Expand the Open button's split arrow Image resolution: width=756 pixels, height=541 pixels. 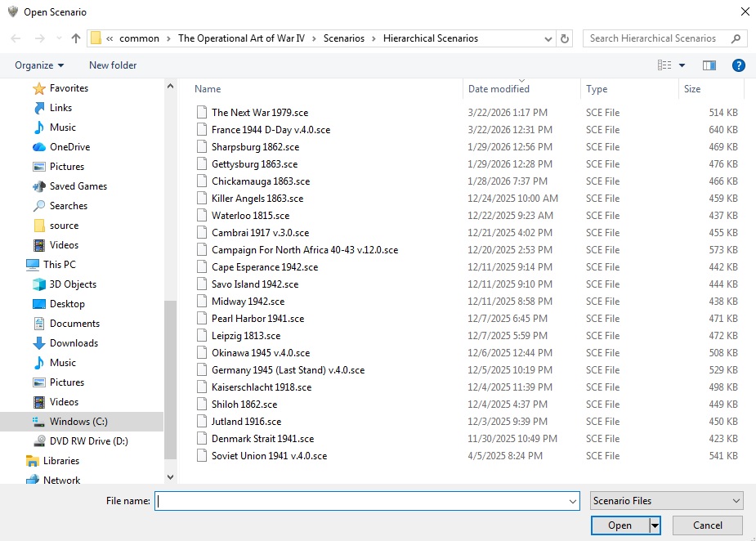[x=654, y=525]
